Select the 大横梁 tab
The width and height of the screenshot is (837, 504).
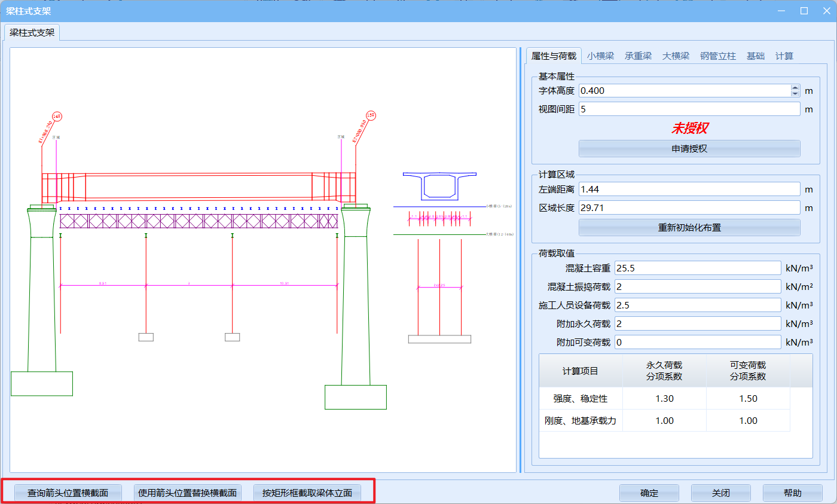click(676, 56)
